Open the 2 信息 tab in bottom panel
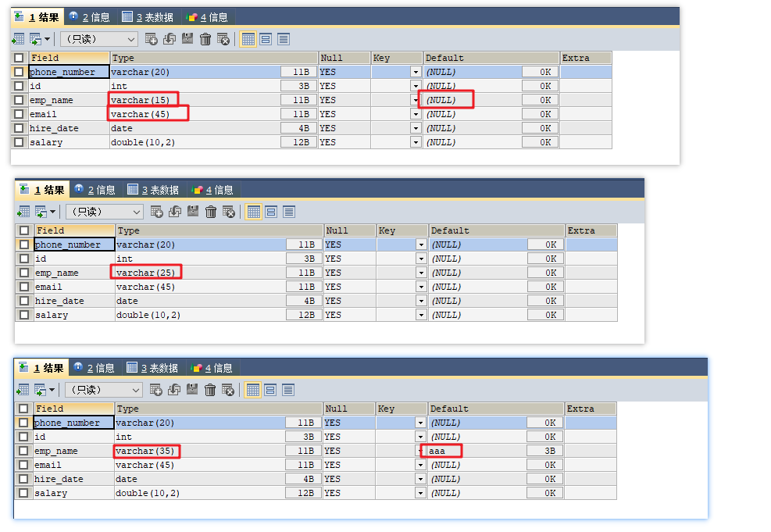Viewport: 771px width, 532px height. point(95,368)
